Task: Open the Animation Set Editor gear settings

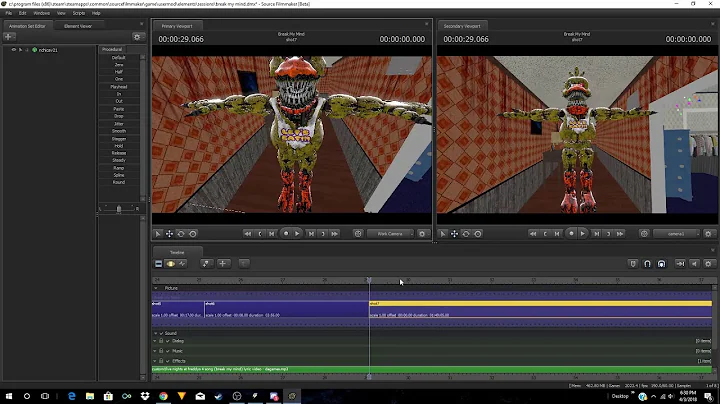Action: click(137, 37)
